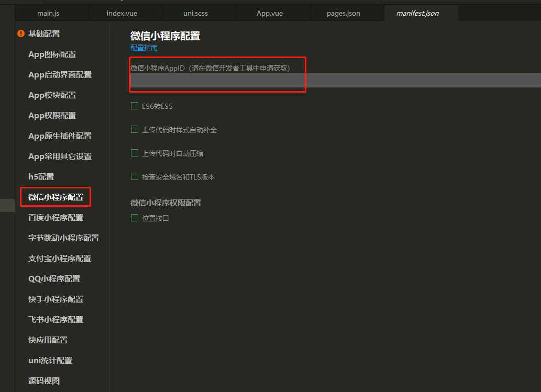Check 上传代码时样式自动补全

(x=135, y=129)
